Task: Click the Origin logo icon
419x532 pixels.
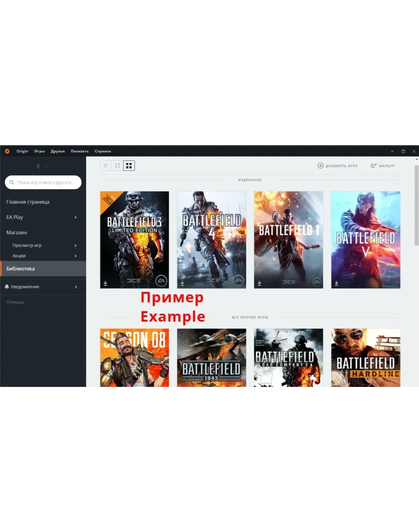Action: (7, 151)
